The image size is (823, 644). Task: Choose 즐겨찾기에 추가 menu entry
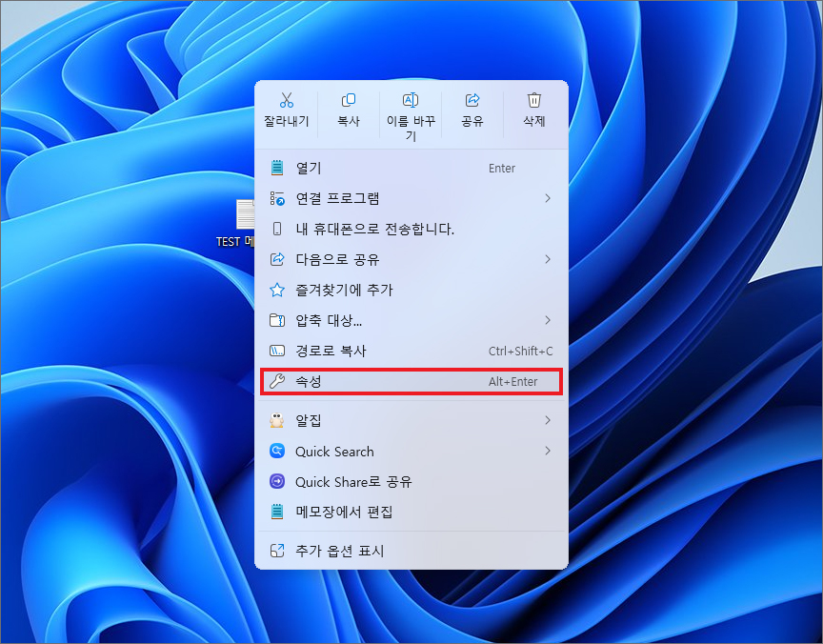tap(411, 290)
